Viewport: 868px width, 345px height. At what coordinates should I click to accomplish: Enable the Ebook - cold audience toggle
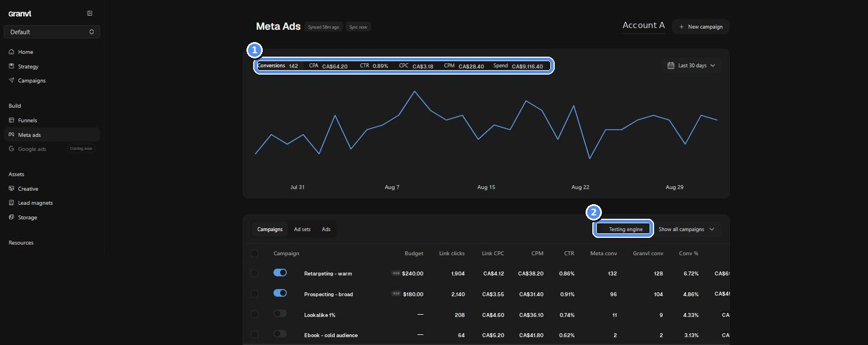[x=280, y=334]
